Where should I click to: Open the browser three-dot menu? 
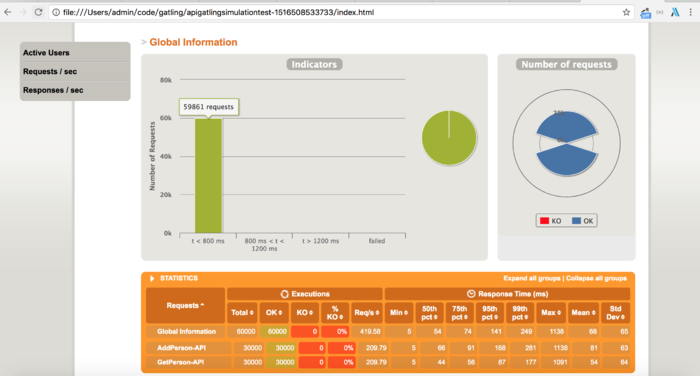690,13
